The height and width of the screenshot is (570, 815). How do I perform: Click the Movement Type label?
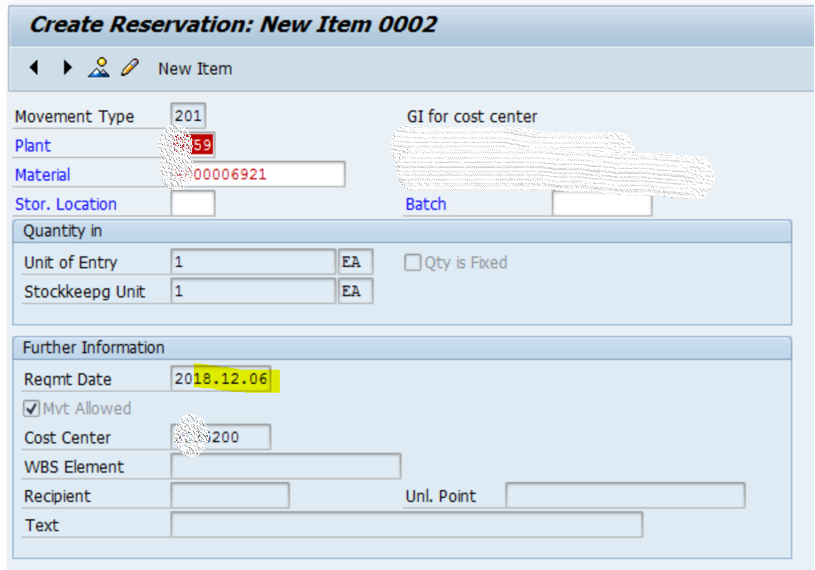(74, 116)
